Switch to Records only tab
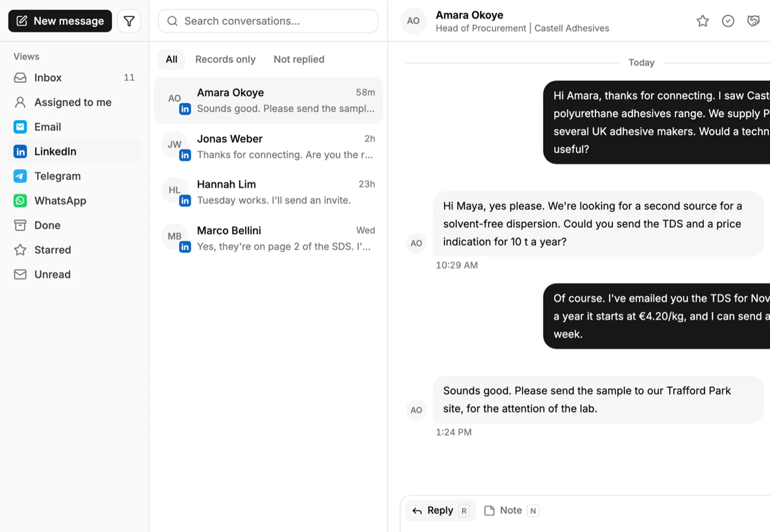The height and width of the screenshot is (532, 770). pyautogui.click(x=225, y=60)
